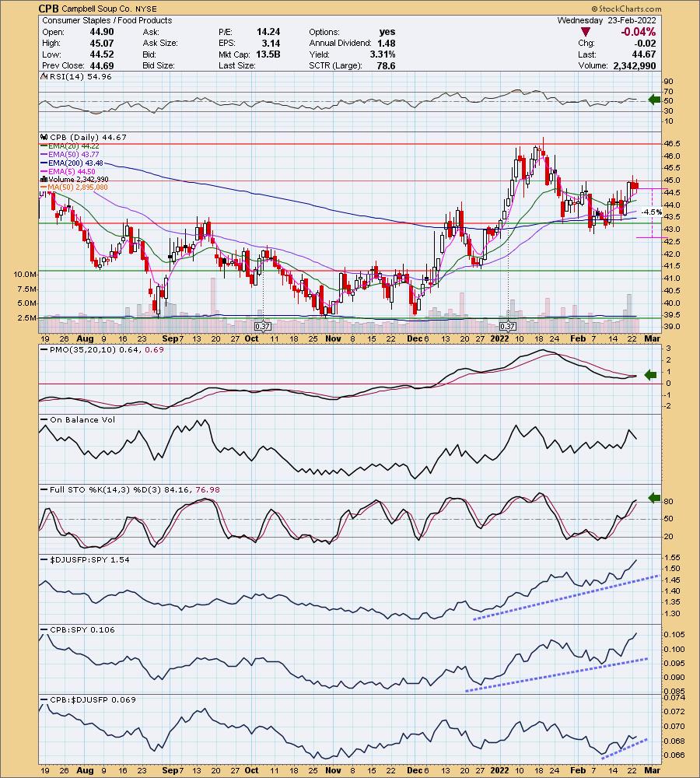Click the 90 level on the RSI axis

point(669,82)
